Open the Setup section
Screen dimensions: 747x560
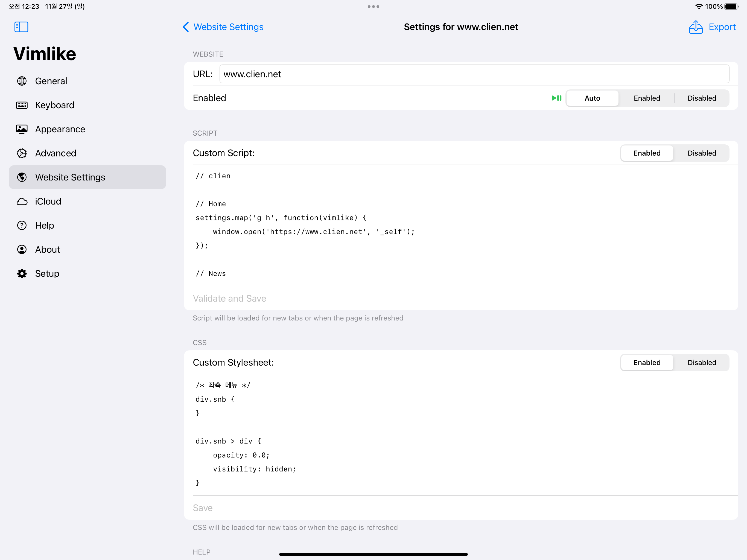point(87,273)
